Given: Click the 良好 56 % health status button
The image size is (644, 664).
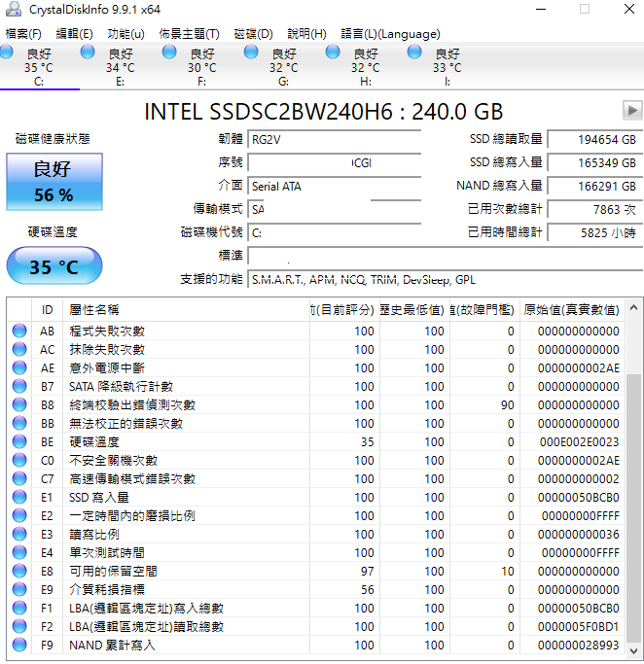Looking at the screenshot, I should pos(54,182).
